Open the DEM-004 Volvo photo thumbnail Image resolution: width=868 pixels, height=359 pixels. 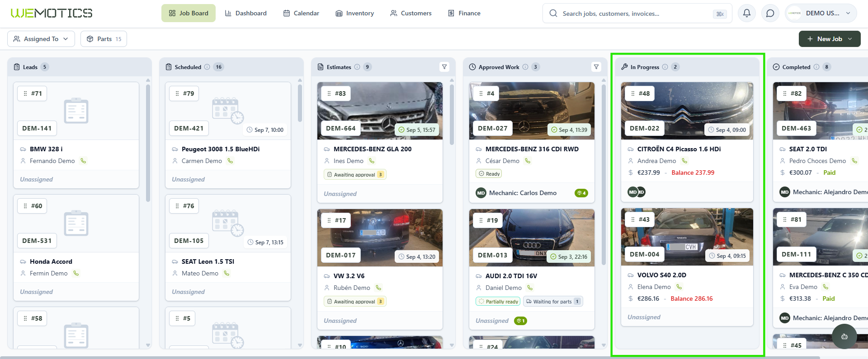coord(687,237)
